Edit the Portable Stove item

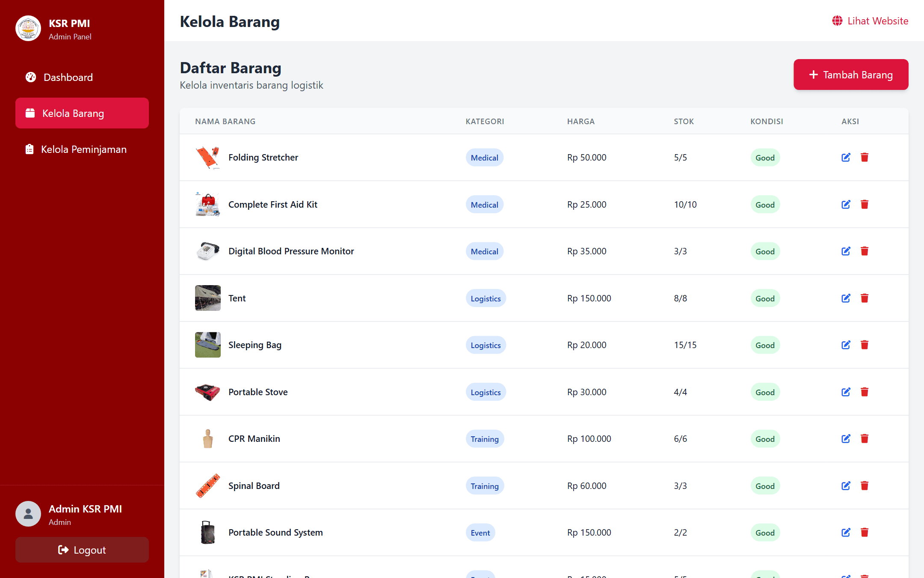pyautogui.click(x=846, y=392)
